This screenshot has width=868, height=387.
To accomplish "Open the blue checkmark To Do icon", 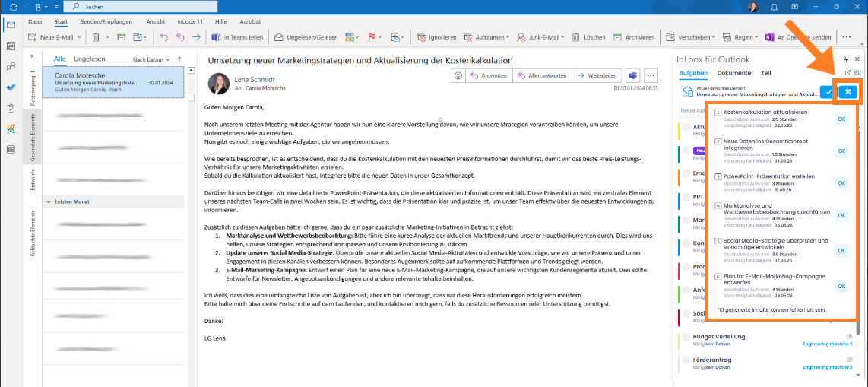I will (11, 87).
